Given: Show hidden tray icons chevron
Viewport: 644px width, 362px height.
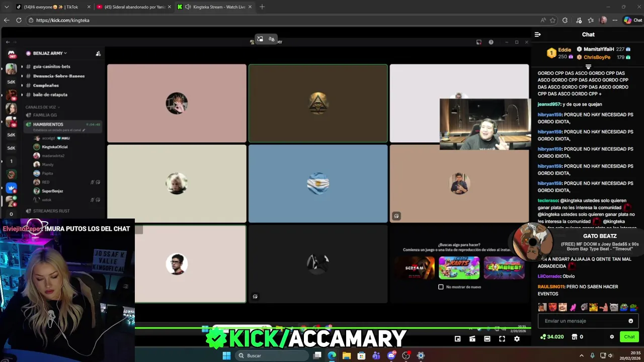Looking at the screenshot, I should click(582, 355).
